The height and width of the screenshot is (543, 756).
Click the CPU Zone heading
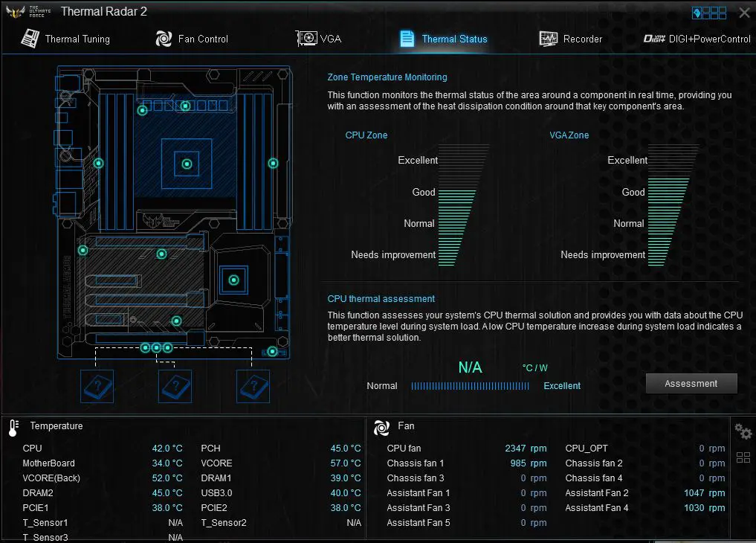(366, 135)
